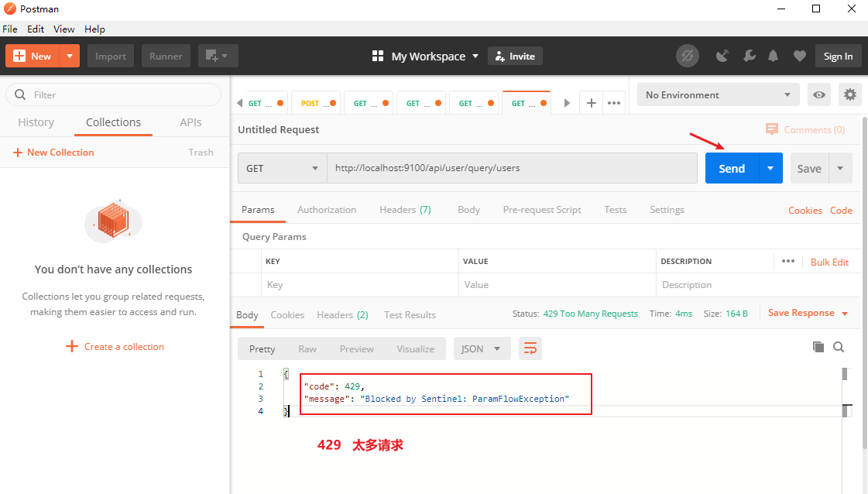Click the sync status offline icon
Image resolution: width=868 pixels, height=494 pixels.
[687, 56]
